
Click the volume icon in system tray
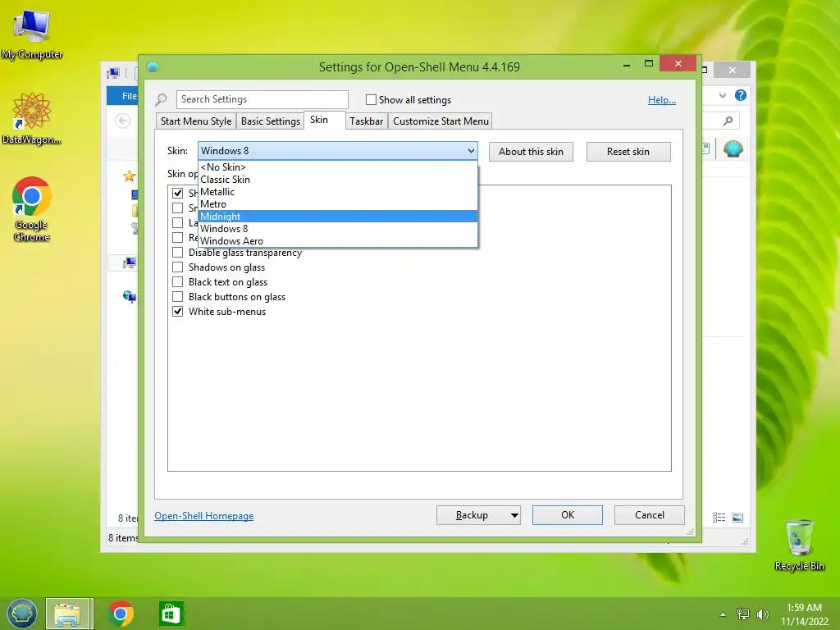click(x=762, y=614)
